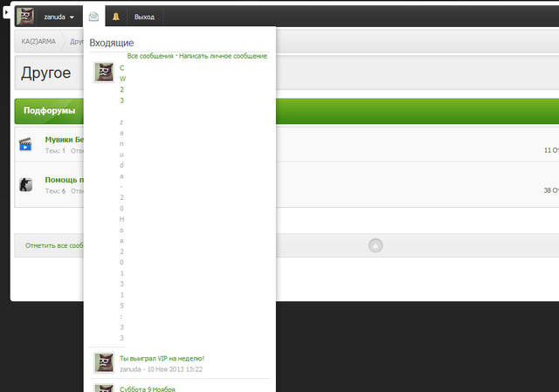Viewport: 559px width, 392px height.
Task: Open message Ты выиграл VIP на неделю!
Action: coord(162,358)
